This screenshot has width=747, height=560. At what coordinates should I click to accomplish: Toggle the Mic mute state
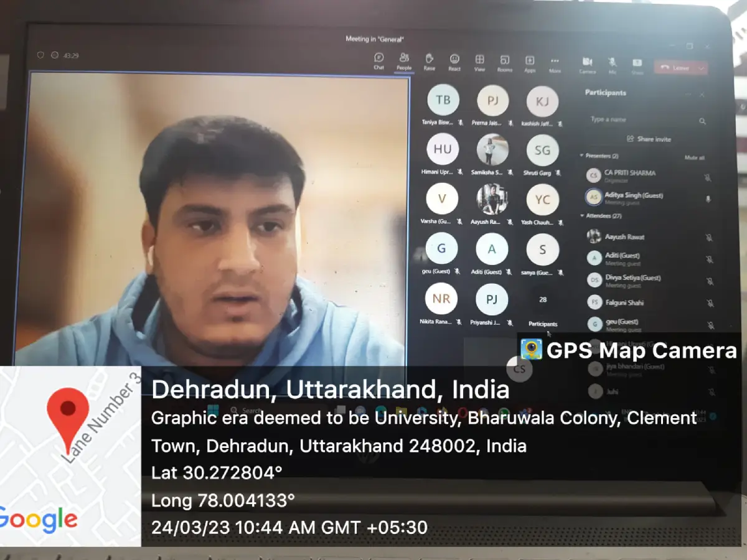point(612,65)
